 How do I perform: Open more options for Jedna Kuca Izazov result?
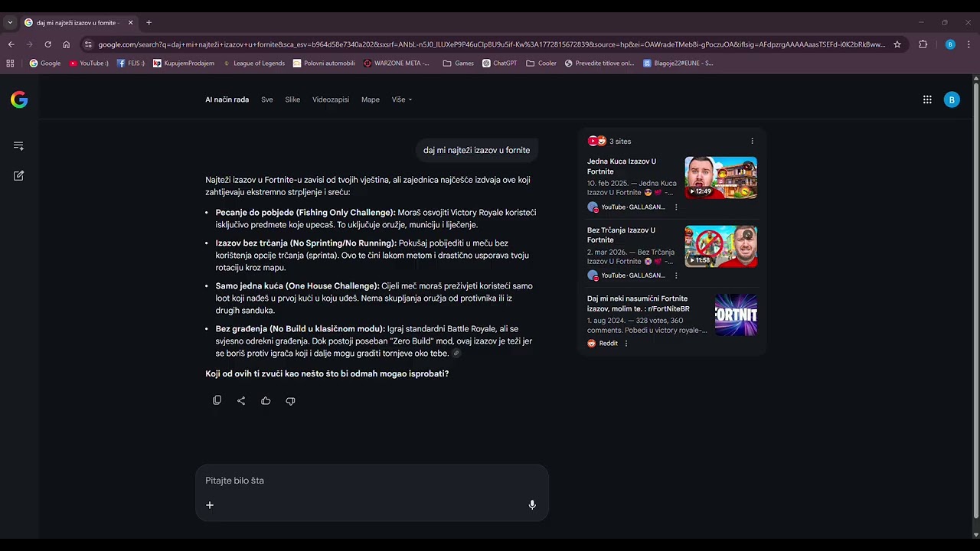(x=676, y=207)
